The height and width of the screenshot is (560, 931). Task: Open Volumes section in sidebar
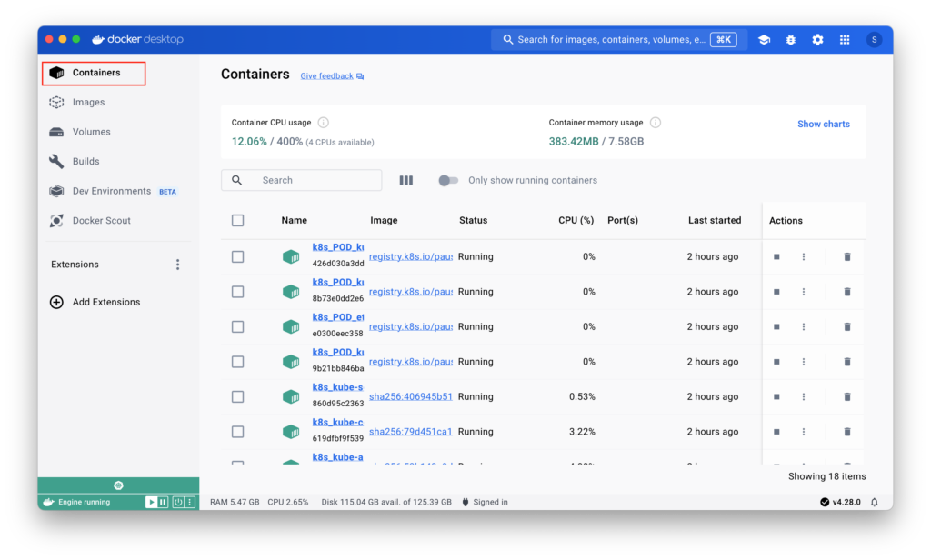[91, 132]
